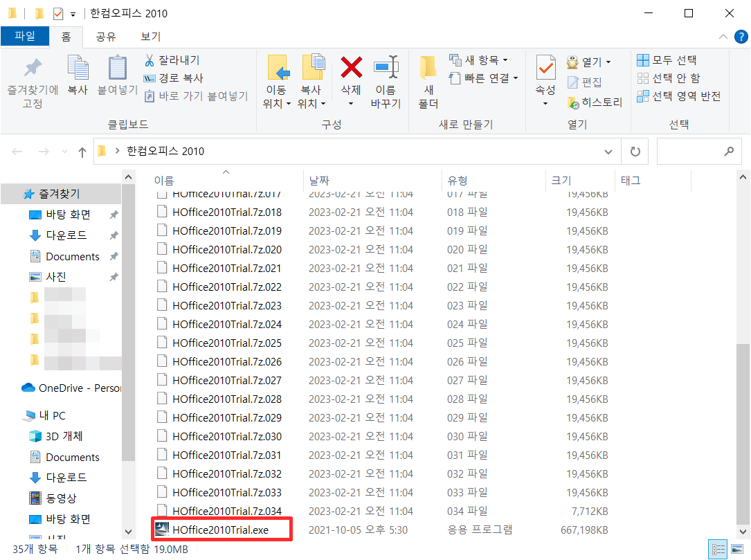
Task: Open 속성 (Properties) checkmark icon
Action: pyautogui.click(x=545, y=67)
